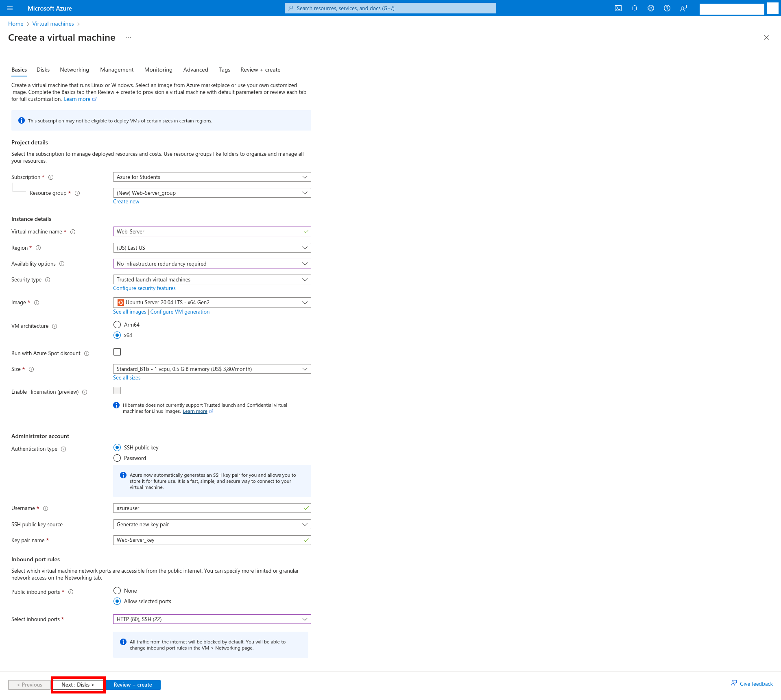Viewport: 781px width, 700px height.
Task: Expand the Region dropdown
Action: tap(212, 248)
